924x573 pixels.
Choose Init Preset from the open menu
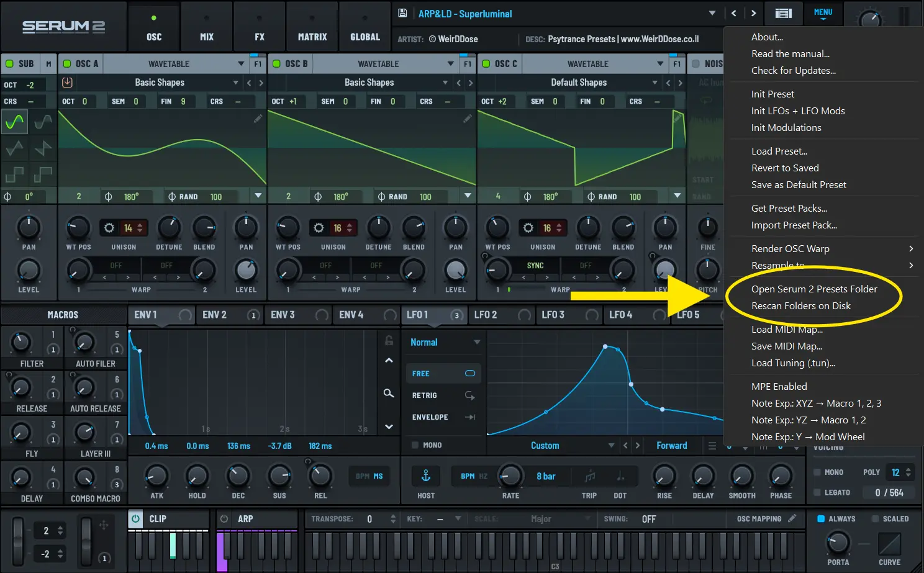tap(772, 94)
